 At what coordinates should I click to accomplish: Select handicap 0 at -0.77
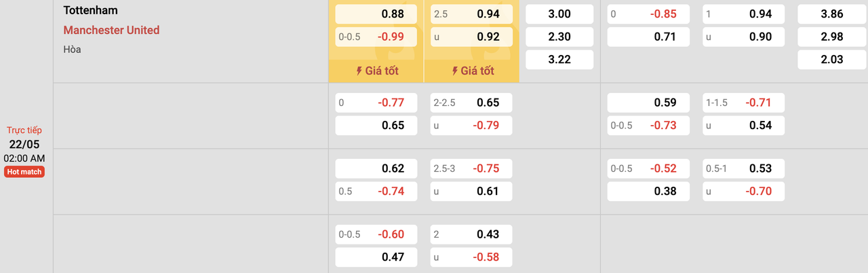click(x=376, y=103)
